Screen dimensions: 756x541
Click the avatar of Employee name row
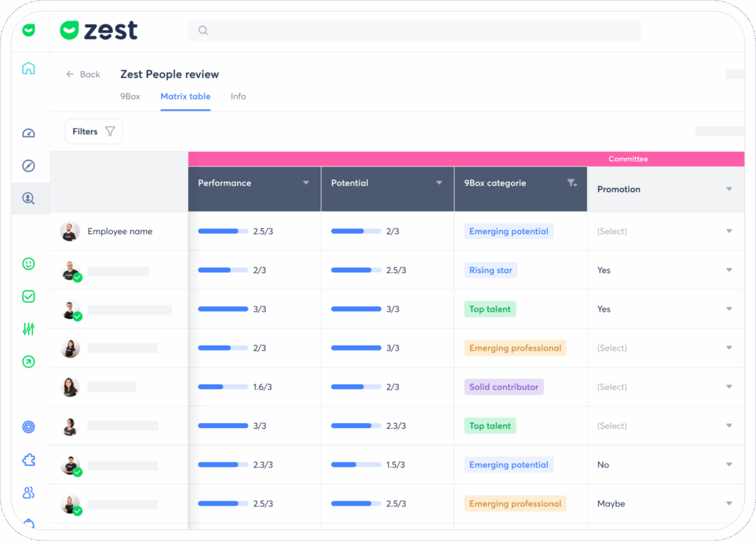coord(70,232)
